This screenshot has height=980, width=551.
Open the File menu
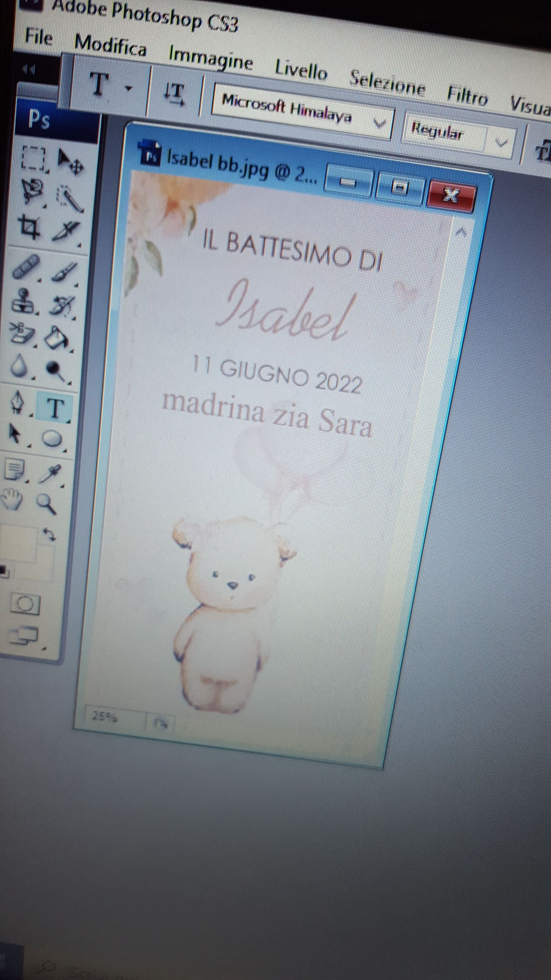(x=39, y=37)
